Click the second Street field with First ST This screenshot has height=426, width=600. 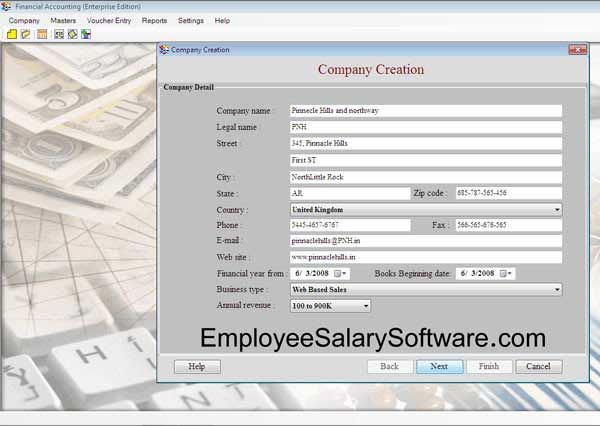(426, 160)
